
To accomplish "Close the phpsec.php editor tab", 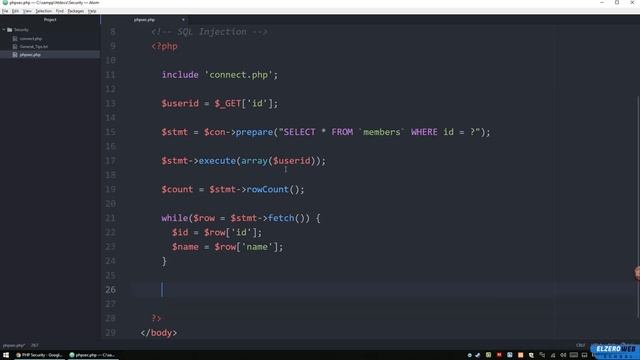I will [x=183, y=20].
